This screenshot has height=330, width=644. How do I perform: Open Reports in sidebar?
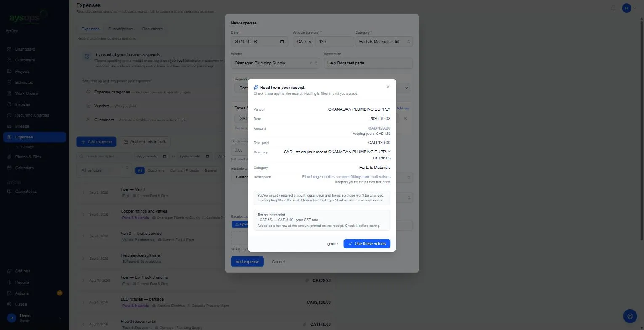[22, 282]
